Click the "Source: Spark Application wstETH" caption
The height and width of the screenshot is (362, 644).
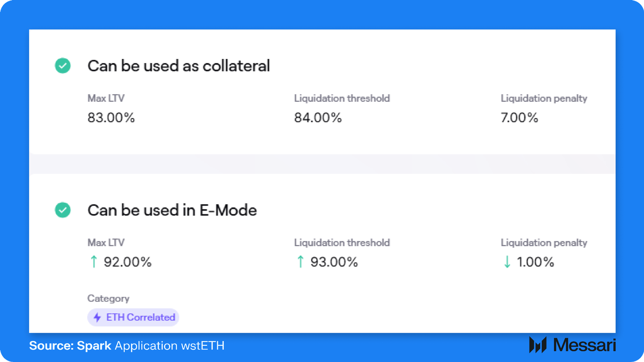coord(127,346)
